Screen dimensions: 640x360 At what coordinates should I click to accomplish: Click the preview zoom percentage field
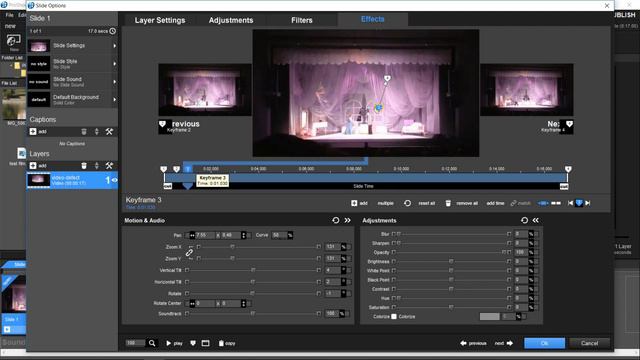(136, 343)
